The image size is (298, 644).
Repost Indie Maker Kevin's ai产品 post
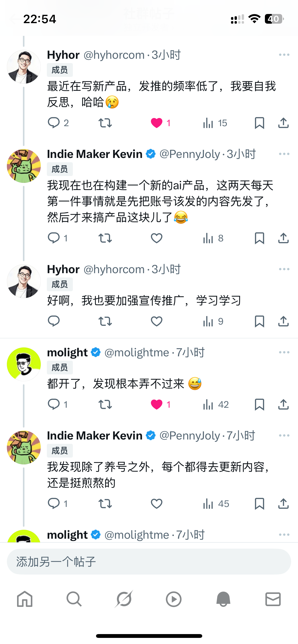tap(105, 238)
